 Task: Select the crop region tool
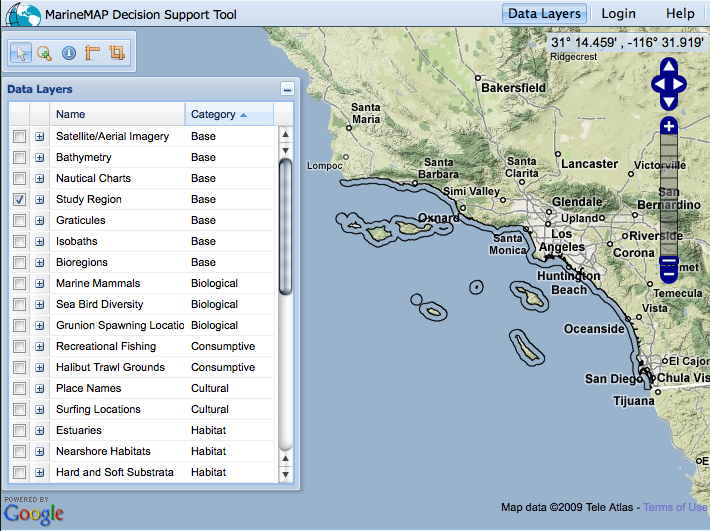117,53
